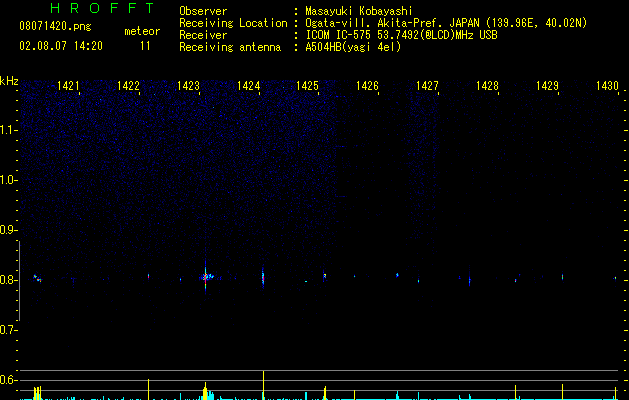
Task: Select the name Masayuki Kobayashi
Action: point(359,11)
